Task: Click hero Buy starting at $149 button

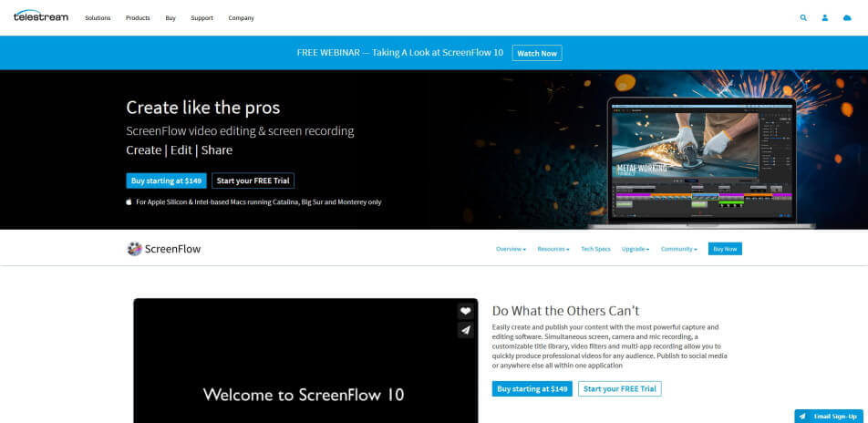Action: (x=166, y=181)
